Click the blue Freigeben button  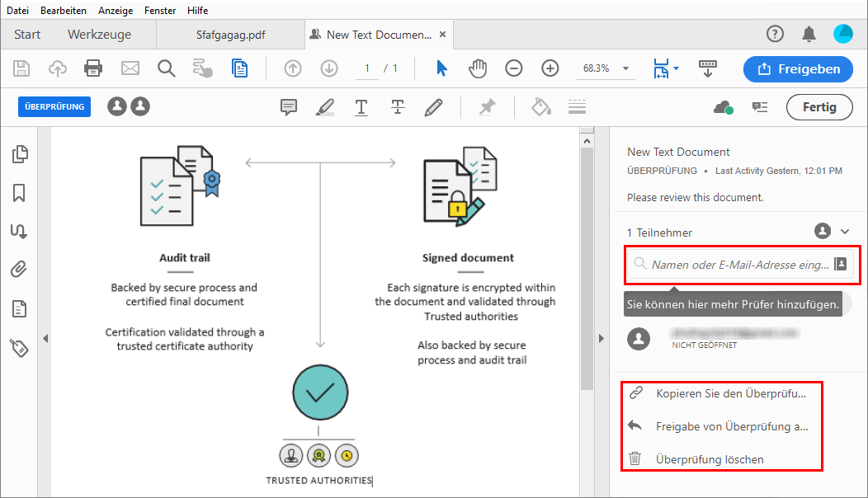tap(798, 69)
